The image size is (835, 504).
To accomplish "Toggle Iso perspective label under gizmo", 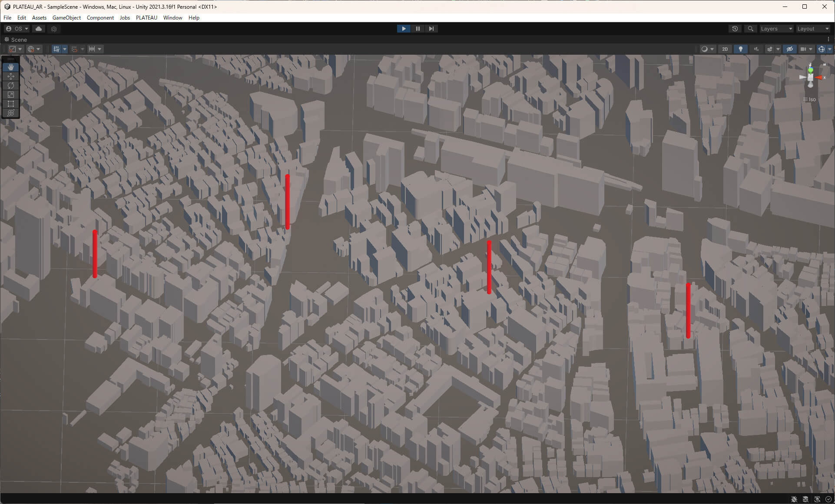I will click(809, 99).
